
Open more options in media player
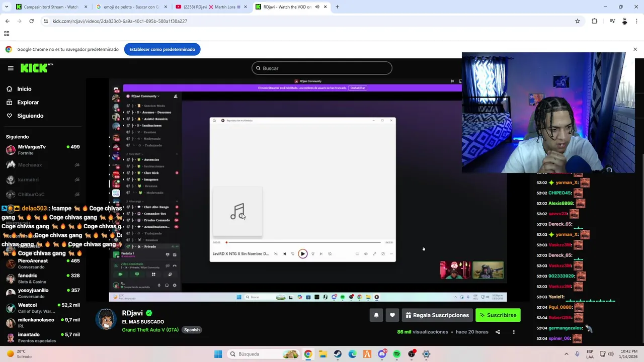(391, 254)
